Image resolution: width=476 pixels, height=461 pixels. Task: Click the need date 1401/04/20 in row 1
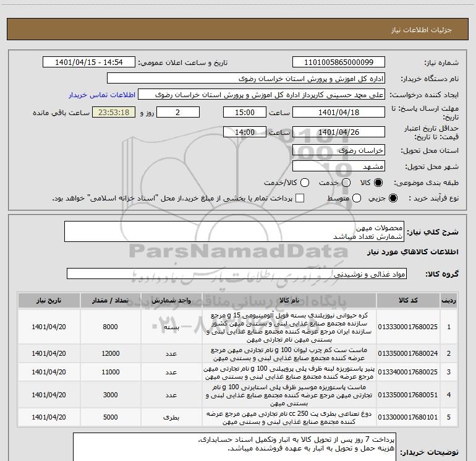pos(49,327)
